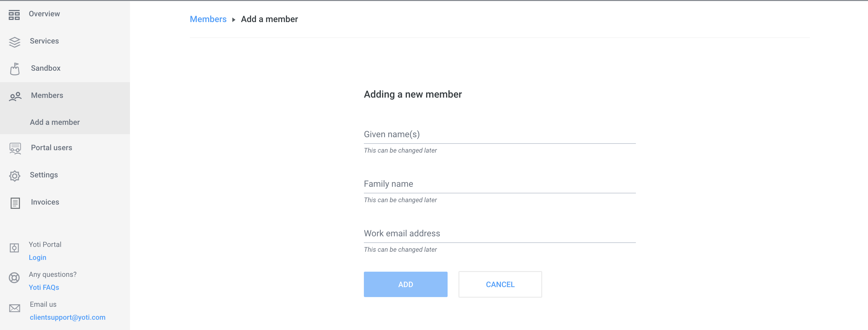Viewport: 868px width, 330px height.
Task: Open the Yoti FAQs link
Action: click(44, 287)
